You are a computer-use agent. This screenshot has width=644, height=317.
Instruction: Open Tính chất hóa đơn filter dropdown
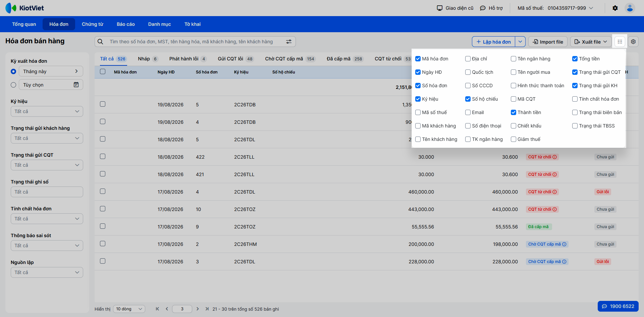point(47,219)
